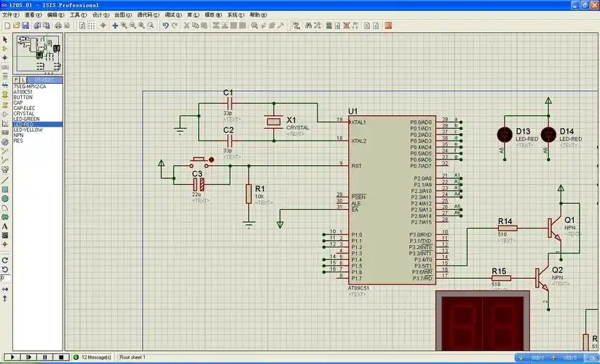Click the overview thumbnail of the schematic
The image size is (600, 364).
point(38,52)
